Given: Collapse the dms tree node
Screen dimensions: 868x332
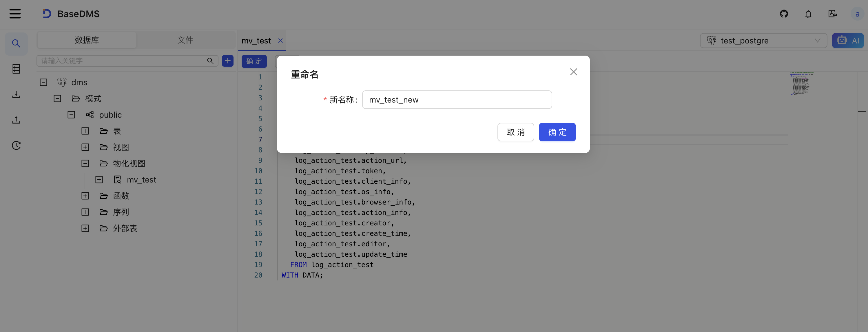Looking at the screenshot, I should [43, 82].
